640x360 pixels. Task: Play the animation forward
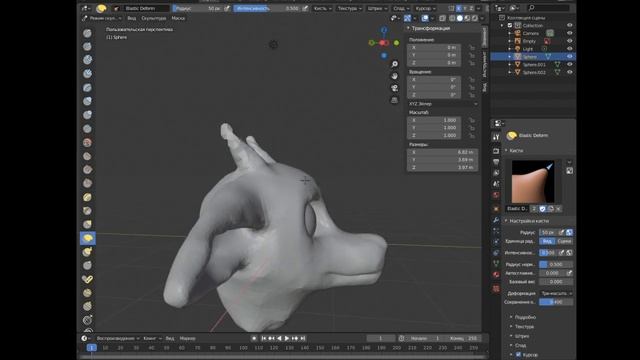287,338
